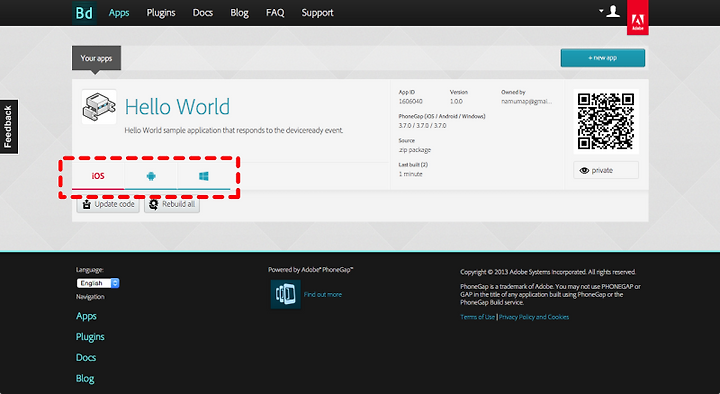
Task: Select the iOS platform tab
Action: 98,176
